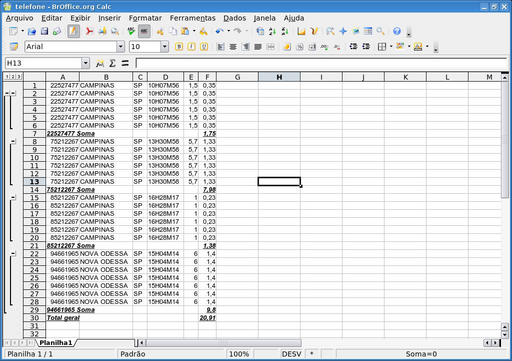This screenshot has width=512, height=361.
Task: Show outline level 1 button
Action: 7,77
